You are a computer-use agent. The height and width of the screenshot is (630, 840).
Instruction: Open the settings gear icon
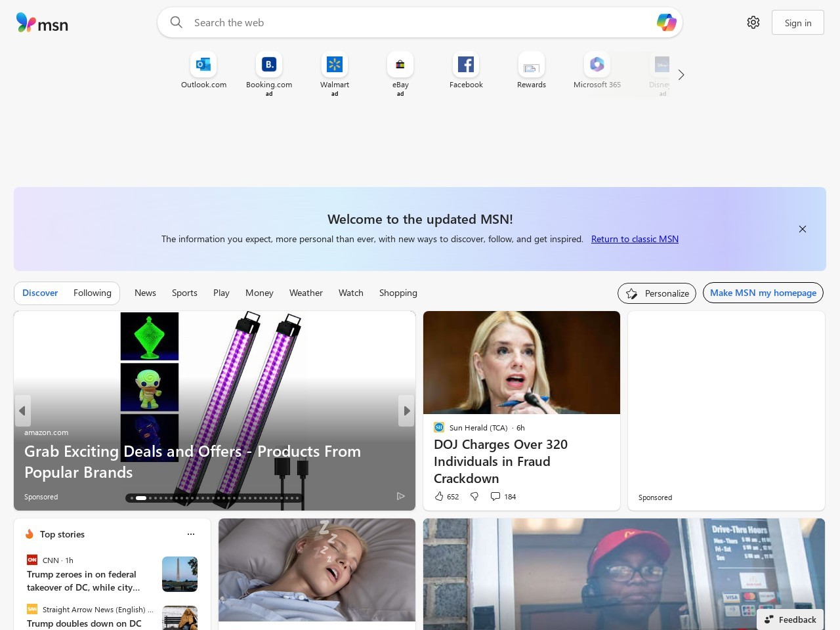753,22
